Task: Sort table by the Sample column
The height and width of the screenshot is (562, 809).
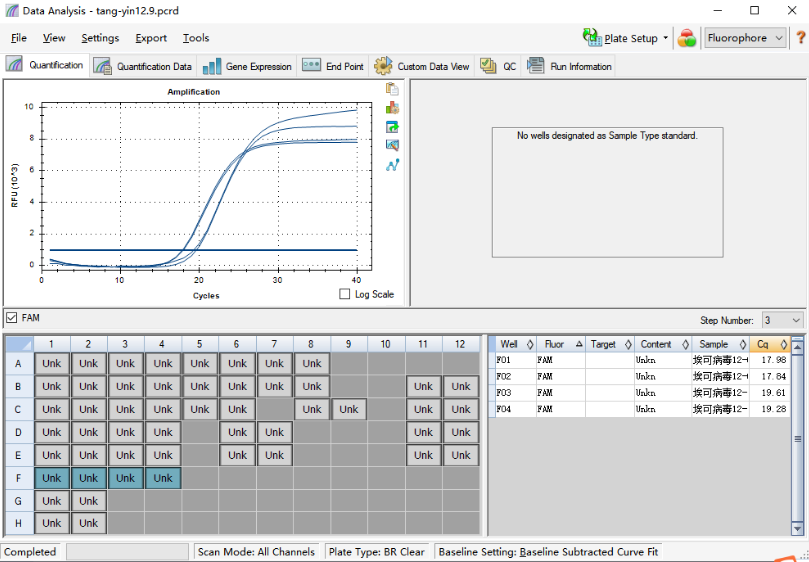Action: point(720,344)
